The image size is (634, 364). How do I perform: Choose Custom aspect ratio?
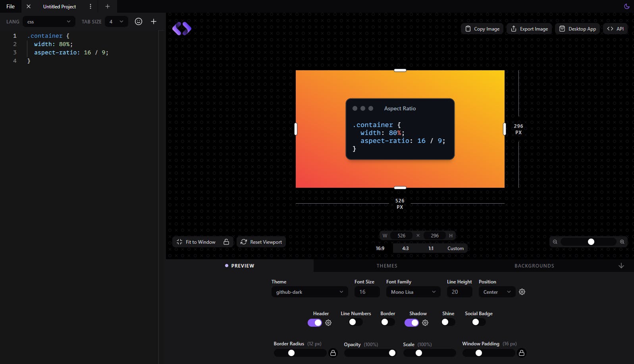click(x=455, y=248)
